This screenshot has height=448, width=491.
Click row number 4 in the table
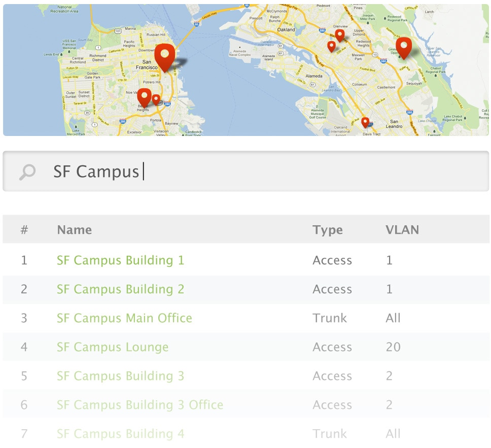tap(24, 347)
